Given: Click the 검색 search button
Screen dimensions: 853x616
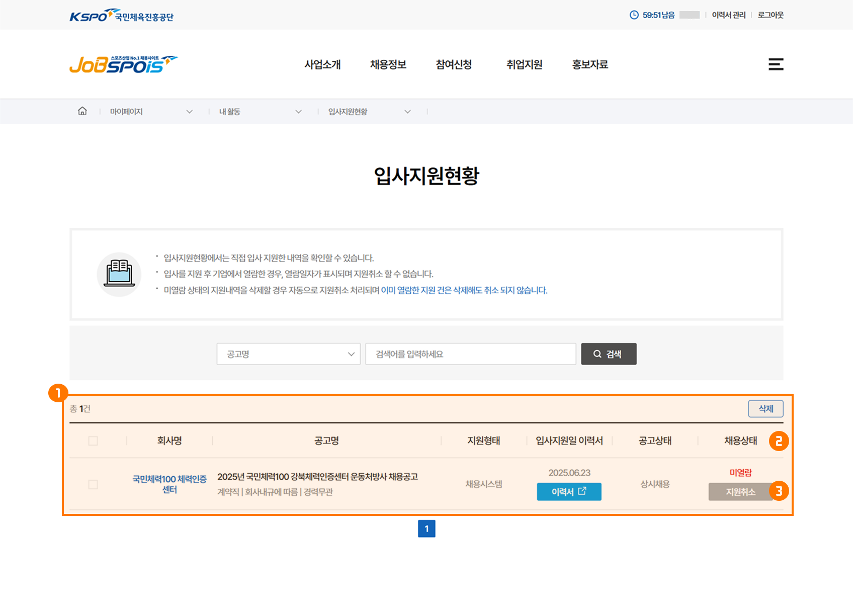Looking at the screenshot, I should coord(609,354).
